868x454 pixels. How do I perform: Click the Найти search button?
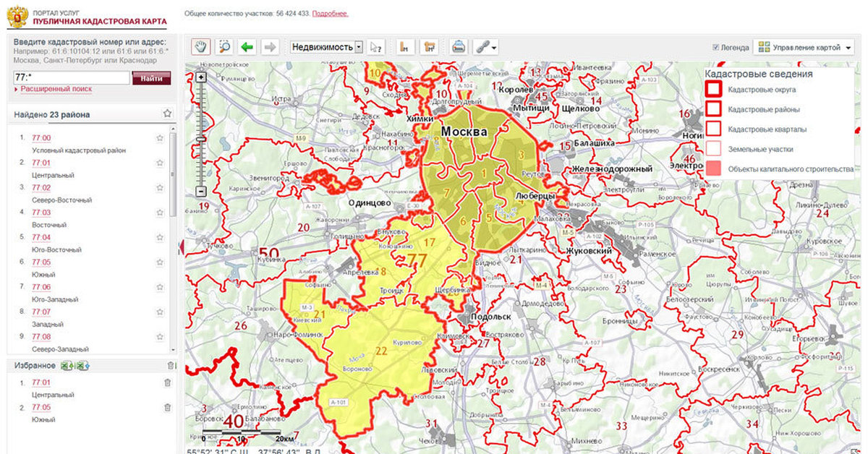(151, 78)
